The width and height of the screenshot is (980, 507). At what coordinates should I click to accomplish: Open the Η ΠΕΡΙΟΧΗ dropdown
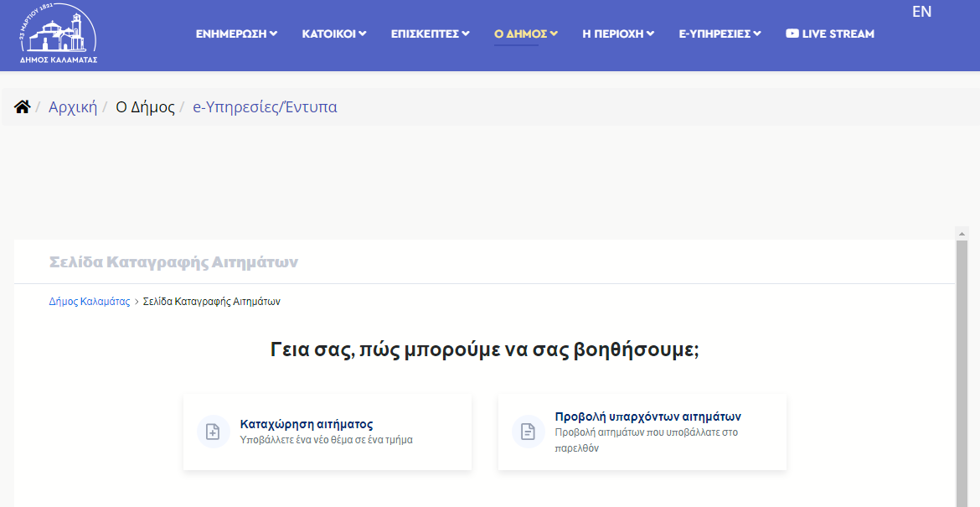click(x=617, y=34)
